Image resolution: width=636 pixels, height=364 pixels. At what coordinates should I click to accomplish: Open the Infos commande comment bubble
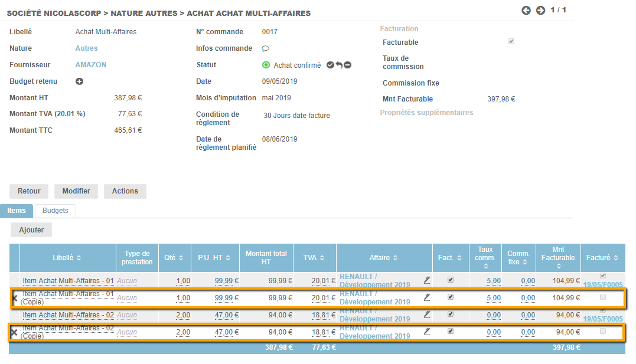[266, 49]
